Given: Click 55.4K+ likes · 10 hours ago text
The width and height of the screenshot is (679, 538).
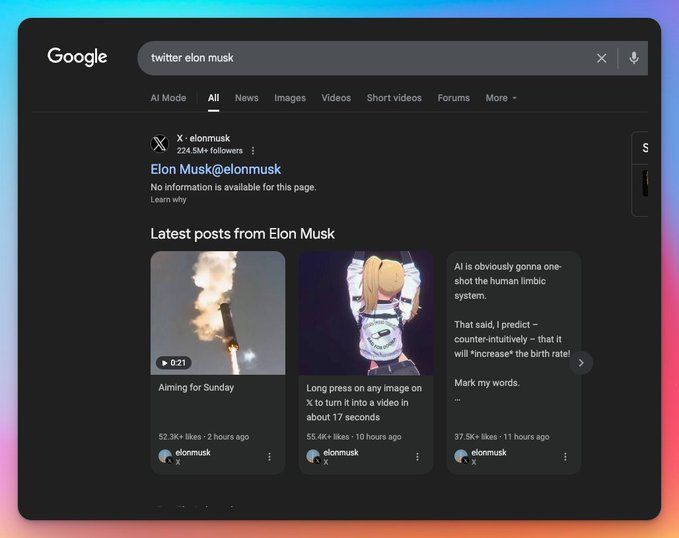Looking at the screenshot, I should click(x=354, y=437).
